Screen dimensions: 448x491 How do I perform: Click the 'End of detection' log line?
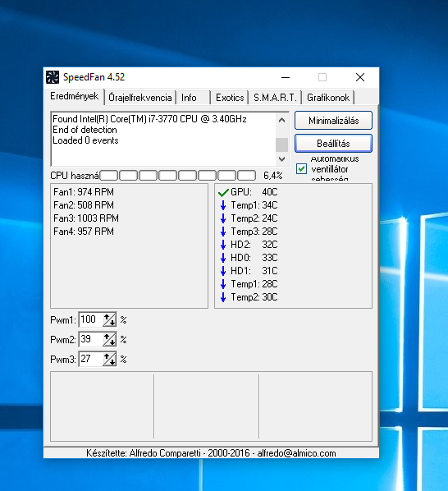tap(85, 130)
